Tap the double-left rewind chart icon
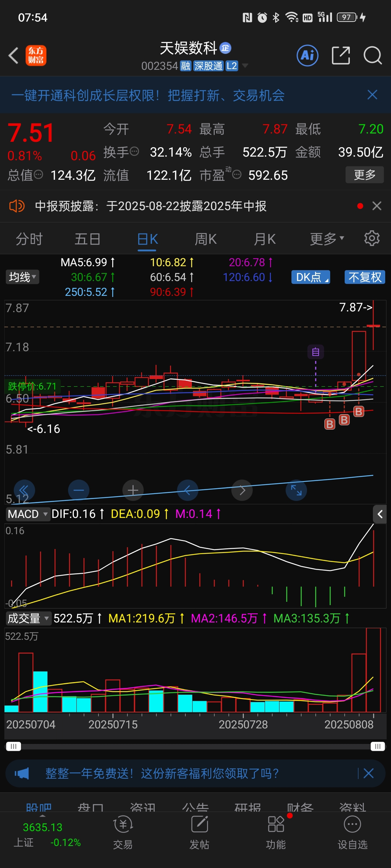The image size is (391, 868). point(24,490)
